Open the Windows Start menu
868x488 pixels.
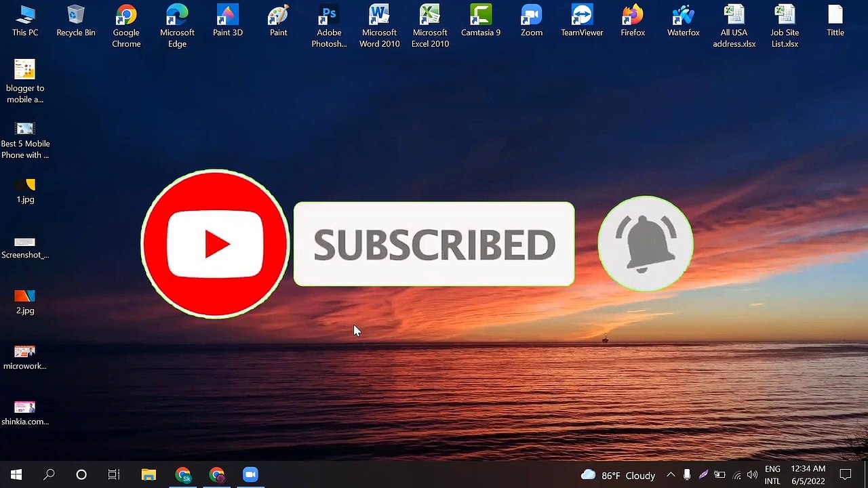tap(16, 475)
